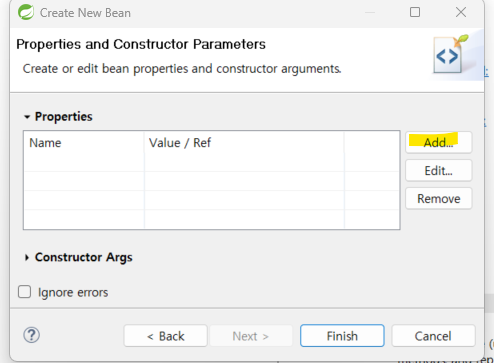Image resolution: width=494 pixels, height=363 pixels.
Task: Click the Finish button
Action: (x=342, y=336)
